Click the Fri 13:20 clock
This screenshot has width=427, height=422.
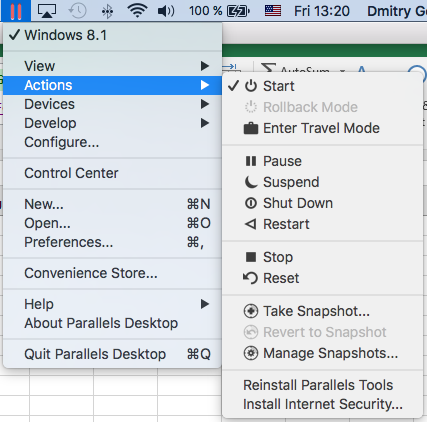[322, 11]
